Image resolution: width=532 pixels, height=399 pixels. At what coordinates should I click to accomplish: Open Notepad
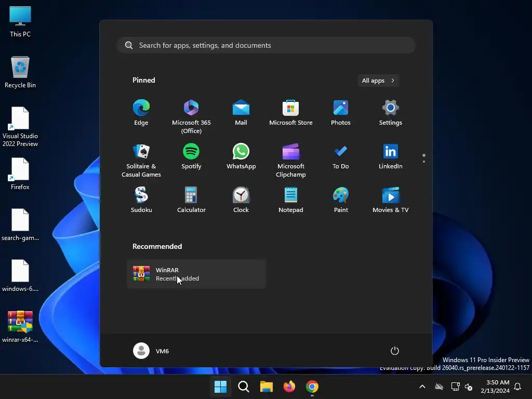291,200
